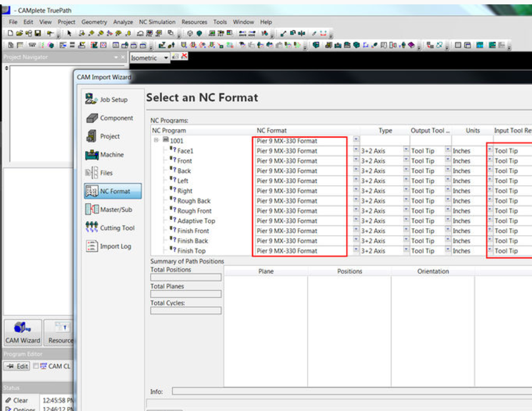
Task: Open the Help menu
Action: [x=266, y=22]
